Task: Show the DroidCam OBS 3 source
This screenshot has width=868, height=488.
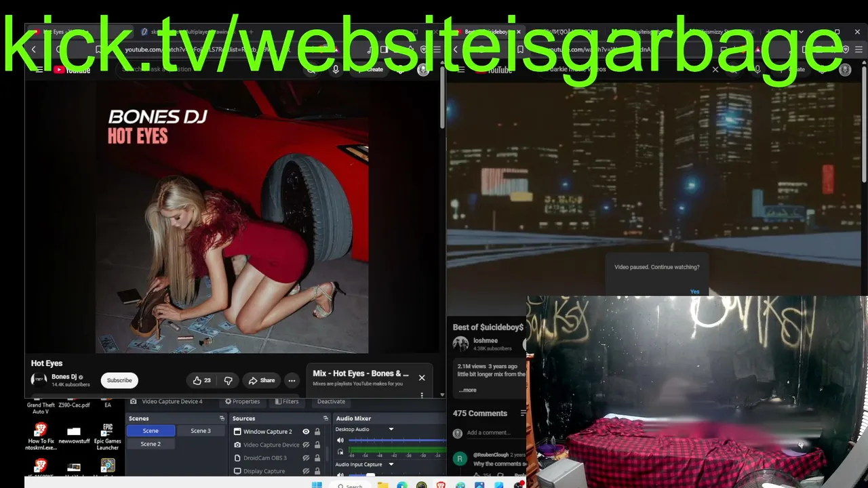Action: coord(306,458)
